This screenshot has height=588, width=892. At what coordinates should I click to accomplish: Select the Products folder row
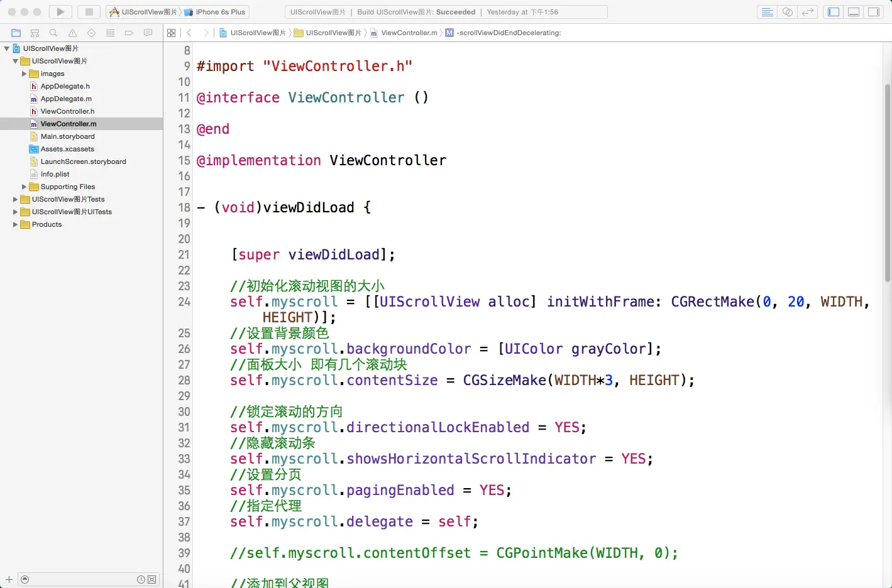coord(82,224)
